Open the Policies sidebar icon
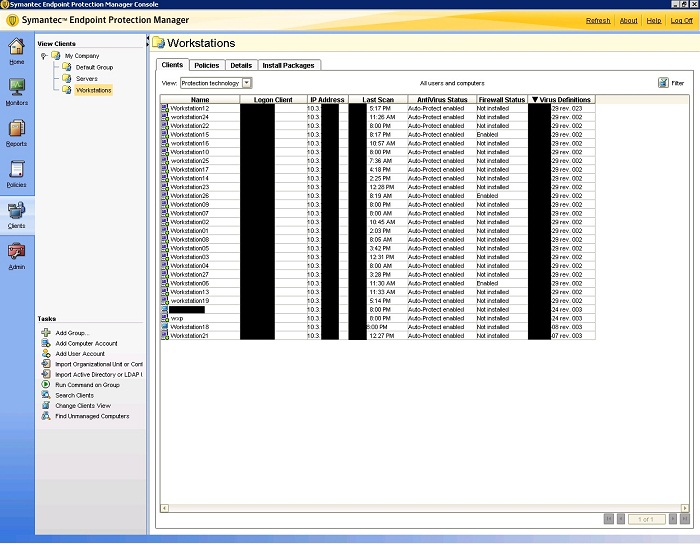 pos(17,170)
